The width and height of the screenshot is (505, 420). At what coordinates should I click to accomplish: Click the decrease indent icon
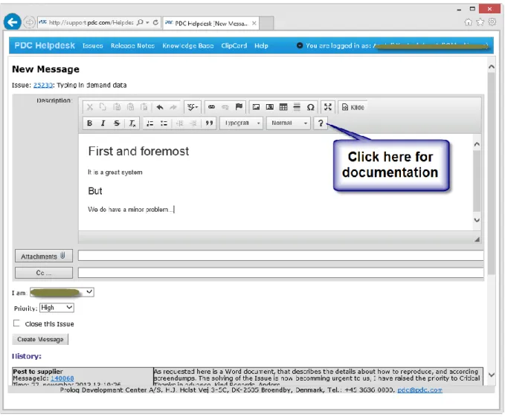click(x=179, y=123)
